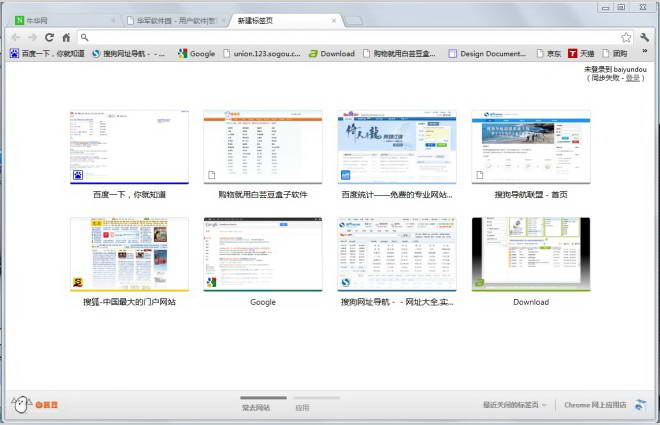
Task: Click the red T Tmall icon in bookmarks bar
Action: coord(572,53)
